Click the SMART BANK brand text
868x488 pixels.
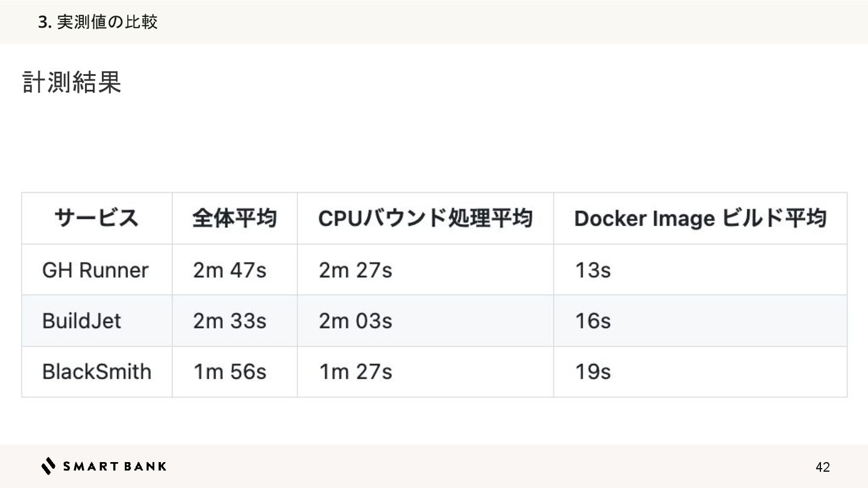[115, 466]
